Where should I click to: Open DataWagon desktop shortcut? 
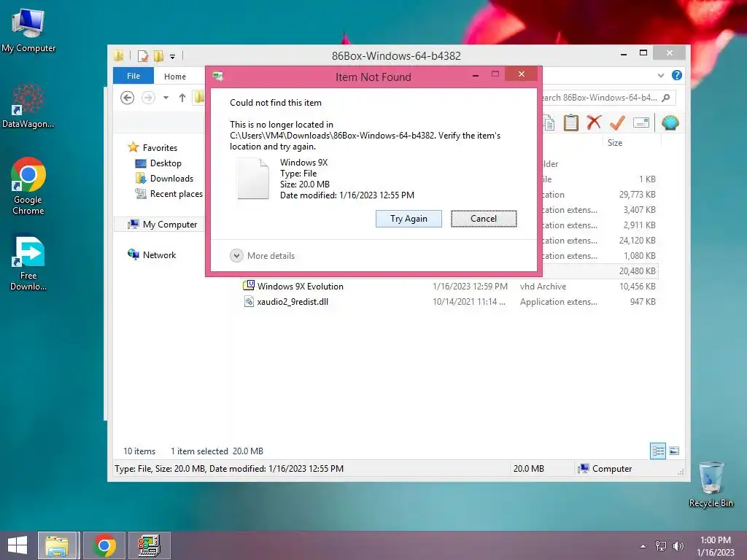click(x=28, y=106)
